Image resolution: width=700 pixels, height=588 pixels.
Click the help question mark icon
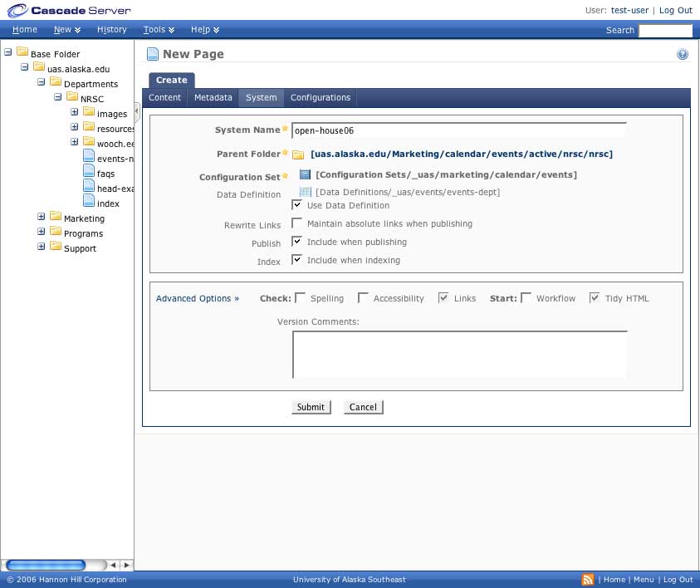(x=683, y=55)
